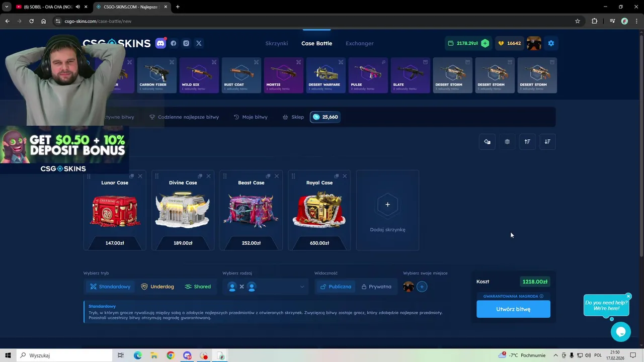Viewport: 644px width, 362px height.
Task: Click the Gwarantowana nagroda info icon
Action: [541, 296]
